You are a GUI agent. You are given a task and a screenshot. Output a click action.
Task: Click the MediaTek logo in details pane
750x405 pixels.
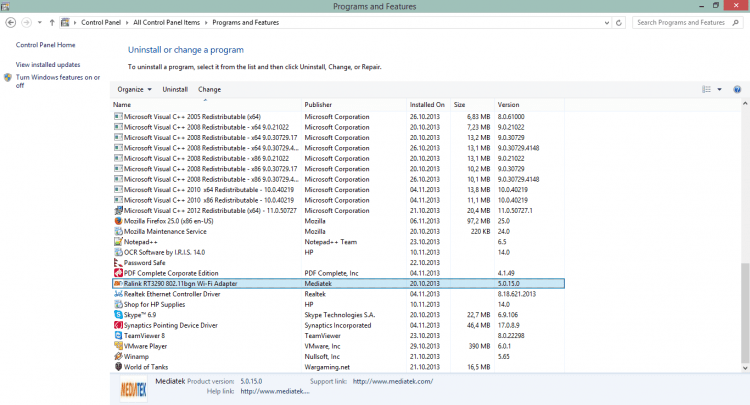(x=133, y=390)
